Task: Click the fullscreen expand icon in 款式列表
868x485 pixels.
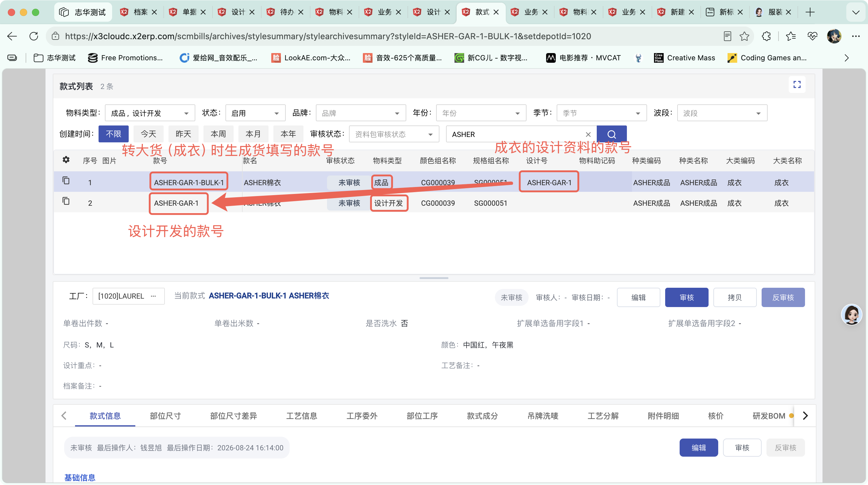Action: [797, 84]
